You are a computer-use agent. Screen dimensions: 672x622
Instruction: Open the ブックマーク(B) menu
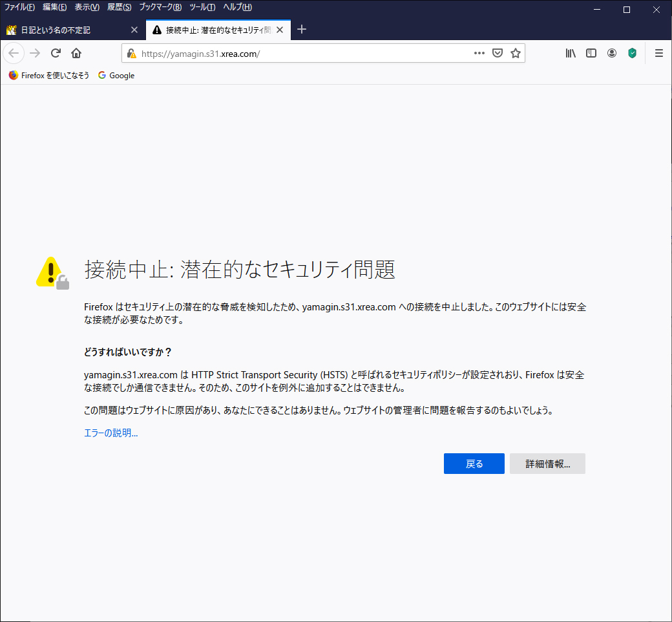pos(160,7)
